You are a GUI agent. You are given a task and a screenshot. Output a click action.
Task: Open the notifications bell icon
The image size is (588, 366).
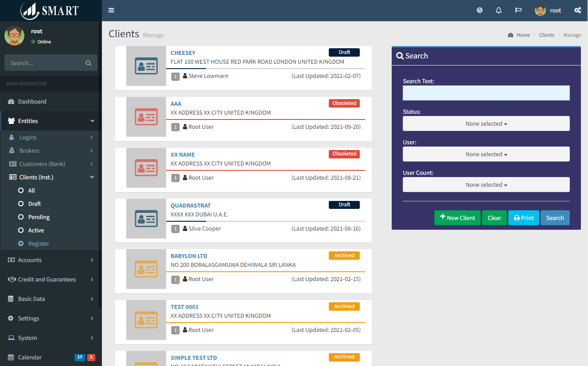click(x=498, y=10)
